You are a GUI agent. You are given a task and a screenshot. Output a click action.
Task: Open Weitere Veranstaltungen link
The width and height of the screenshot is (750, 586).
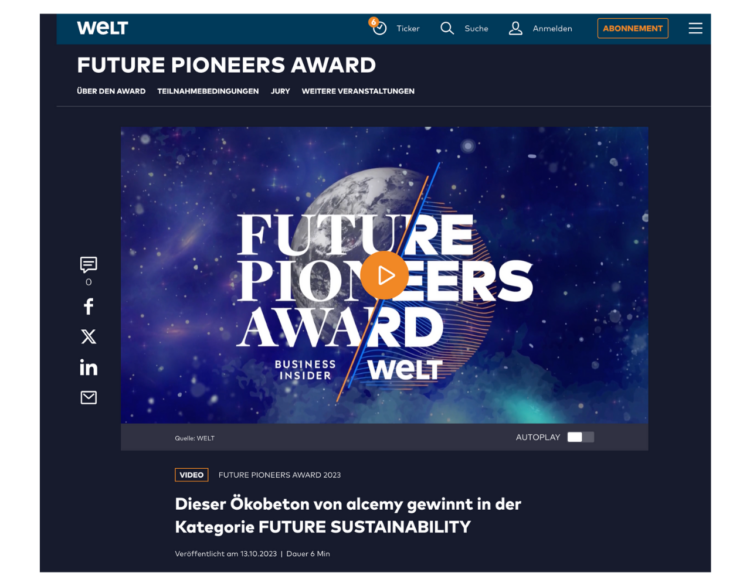[358, 91]
